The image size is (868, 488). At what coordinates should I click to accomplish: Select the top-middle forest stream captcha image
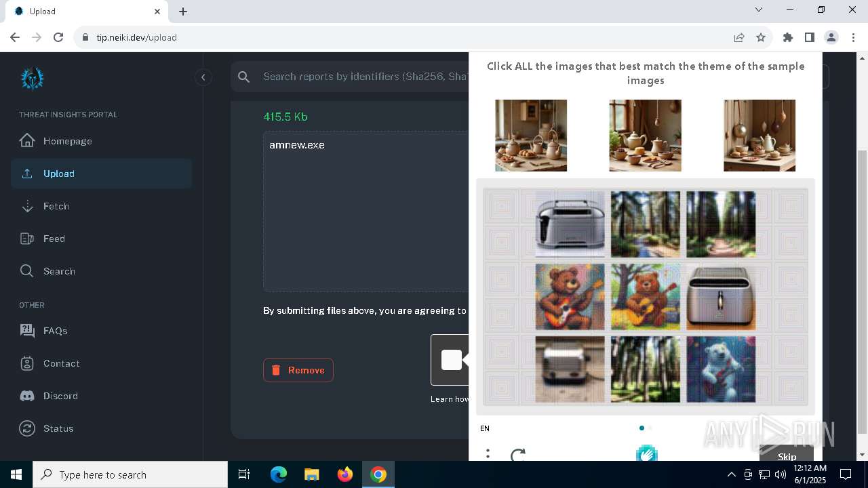[x=646, y=224]
